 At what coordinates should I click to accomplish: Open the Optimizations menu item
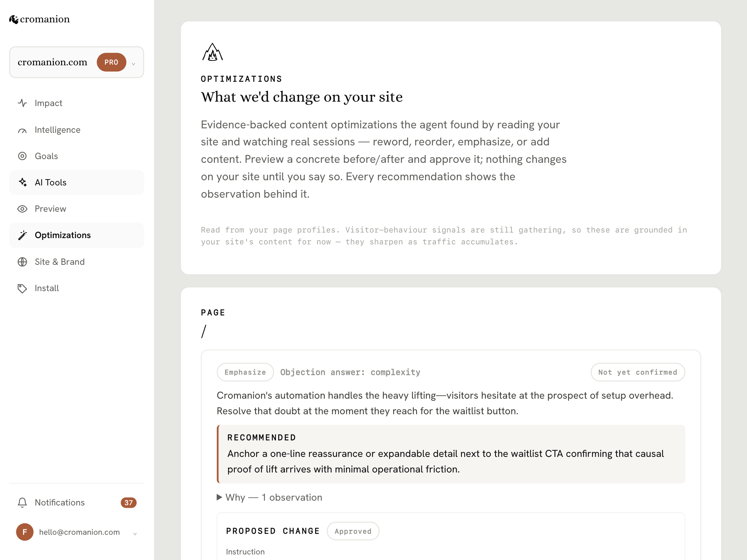tap(77, 235)
